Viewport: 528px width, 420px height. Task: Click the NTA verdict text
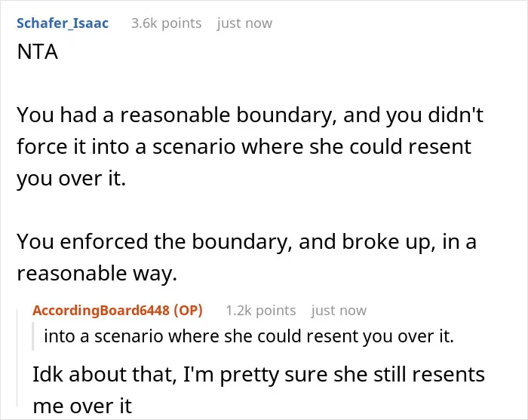click(x=38, y=52)
